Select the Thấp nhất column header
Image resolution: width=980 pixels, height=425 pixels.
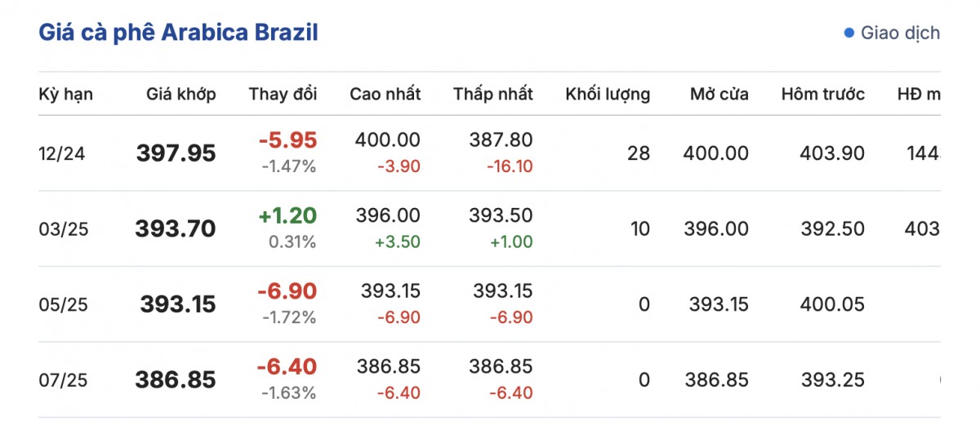(493, 94)
